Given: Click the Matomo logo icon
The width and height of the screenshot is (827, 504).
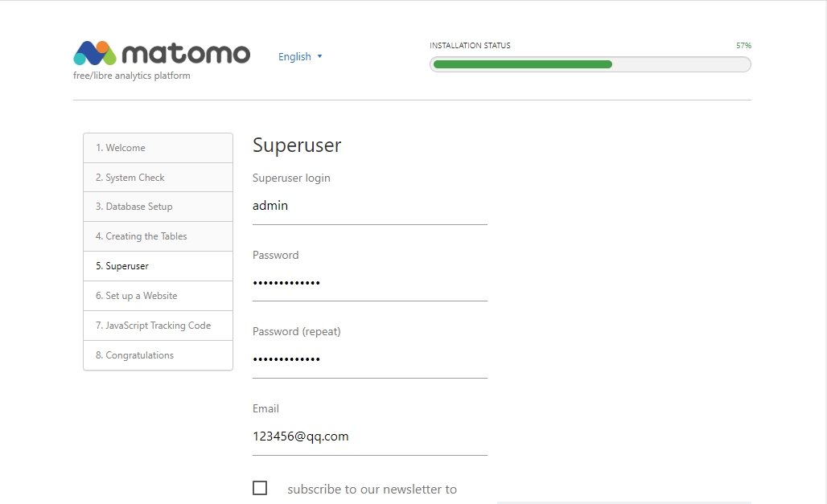Looking at the screenshot, I should (95, 53).
